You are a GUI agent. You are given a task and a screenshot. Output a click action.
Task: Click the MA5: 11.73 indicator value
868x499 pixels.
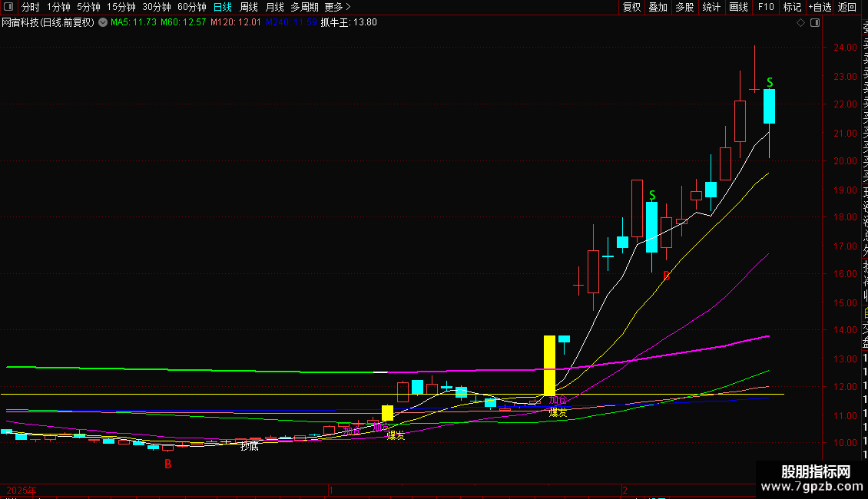click(x=134, y=23)
